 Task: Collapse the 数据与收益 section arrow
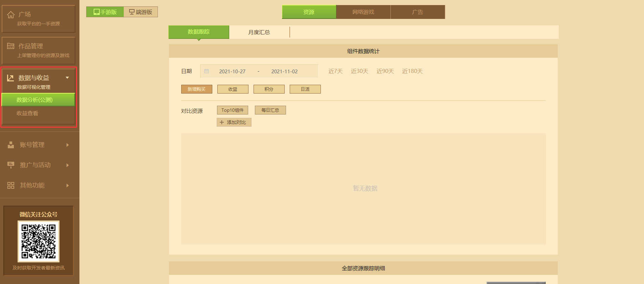[67, 78]
